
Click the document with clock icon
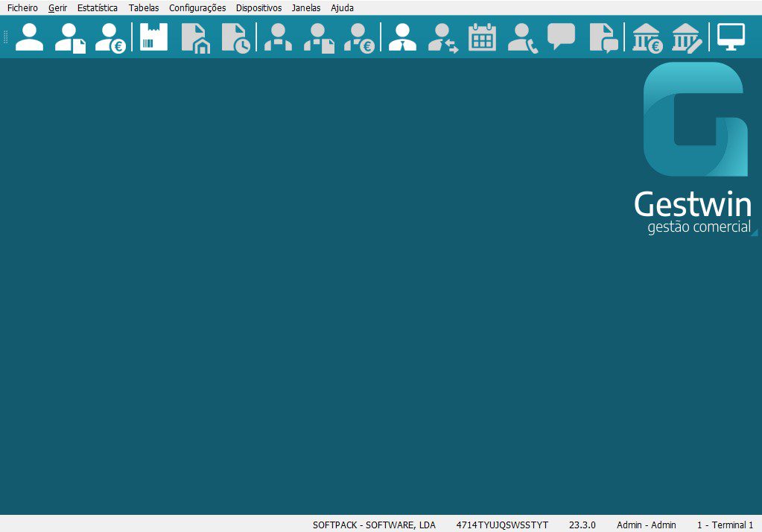[235, 38]
